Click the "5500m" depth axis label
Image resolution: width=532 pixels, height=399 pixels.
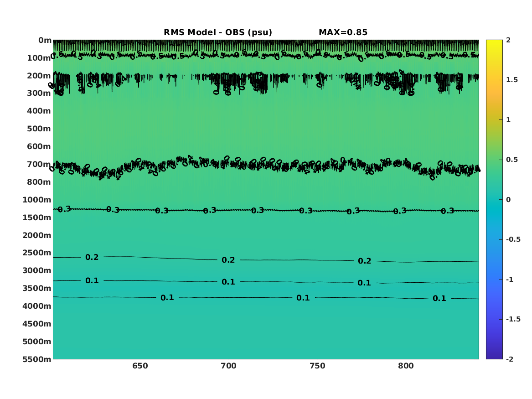point(37,359)
